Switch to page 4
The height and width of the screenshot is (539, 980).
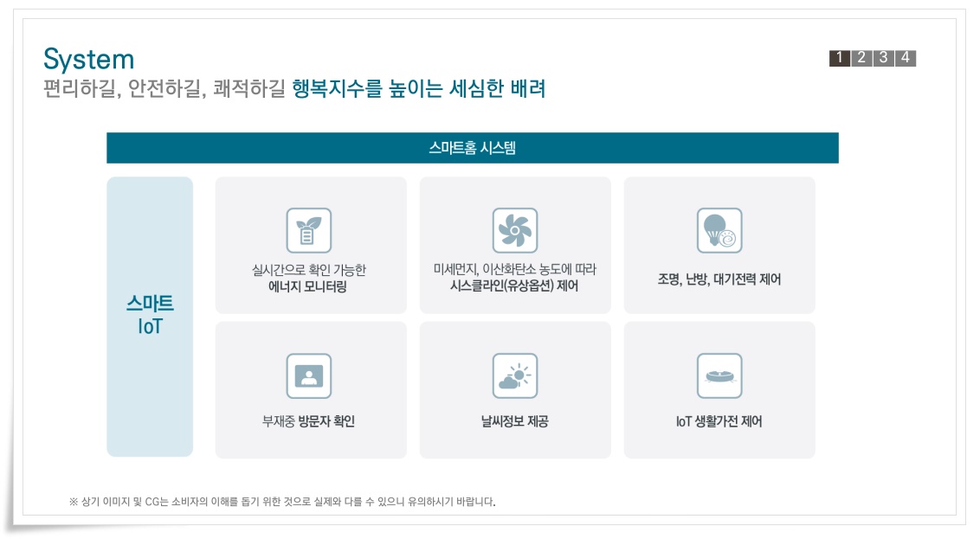(905, 58)
